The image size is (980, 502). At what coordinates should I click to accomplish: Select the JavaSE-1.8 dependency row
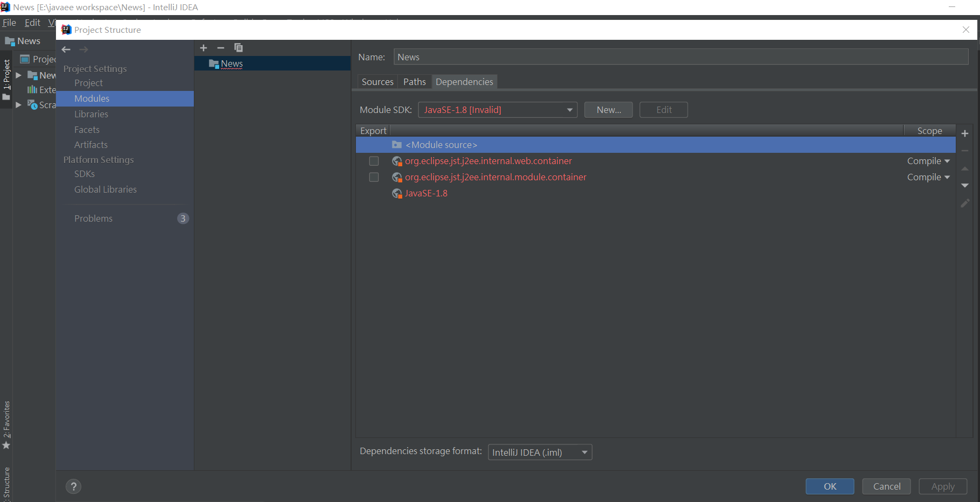[x=655, y=193]
